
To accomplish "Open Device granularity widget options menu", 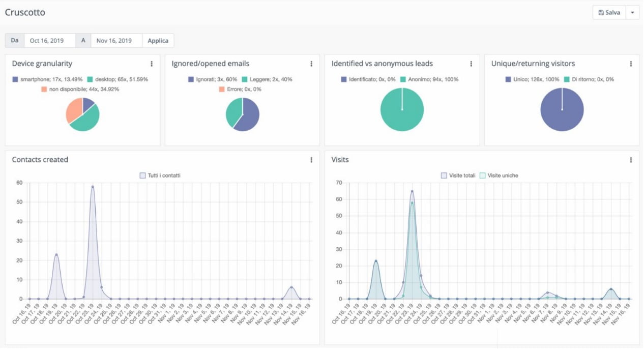I will point(152,64).
